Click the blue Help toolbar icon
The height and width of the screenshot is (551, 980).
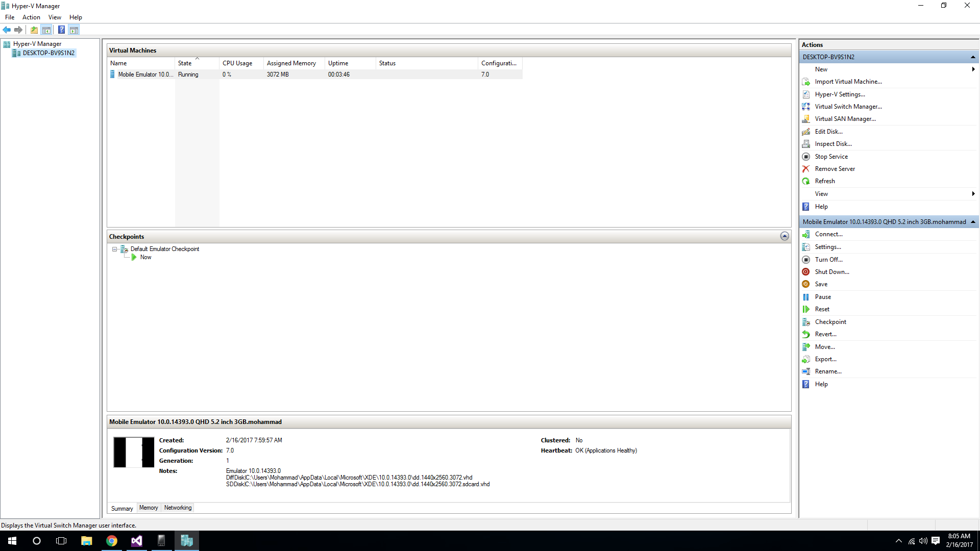point(61,30)
